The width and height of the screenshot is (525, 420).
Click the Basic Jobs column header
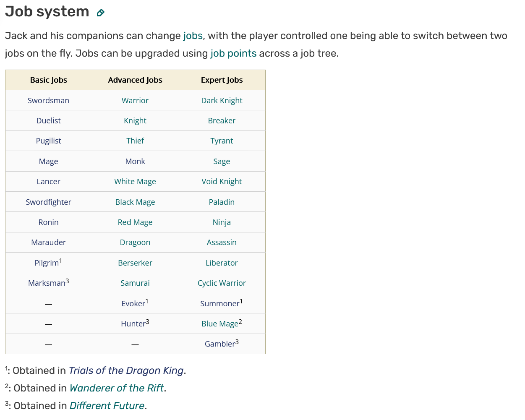point(49,80)
